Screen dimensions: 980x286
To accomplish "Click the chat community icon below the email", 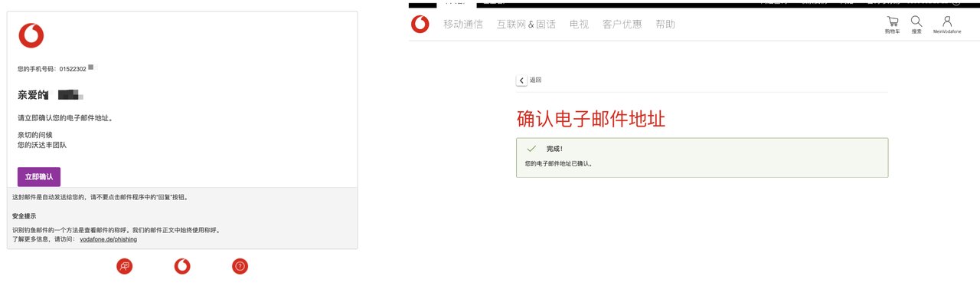I will [x=124, y=266].
